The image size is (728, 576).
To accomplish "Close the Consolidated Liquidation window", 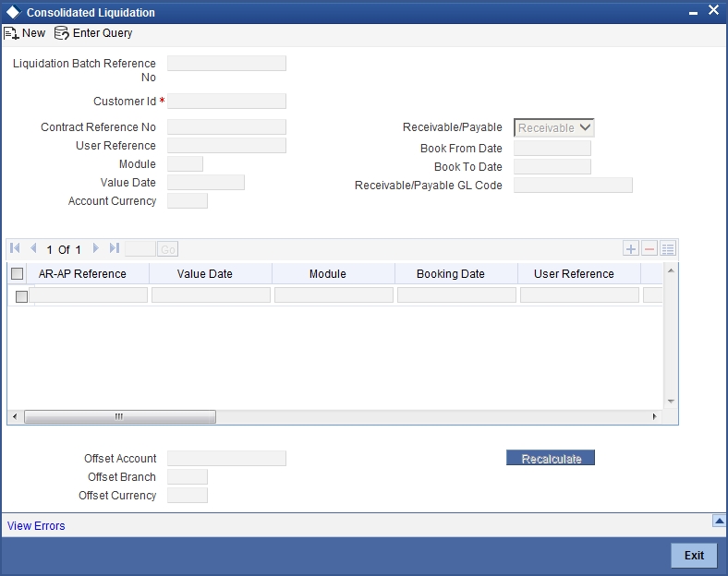I will (x=713, y=10).
